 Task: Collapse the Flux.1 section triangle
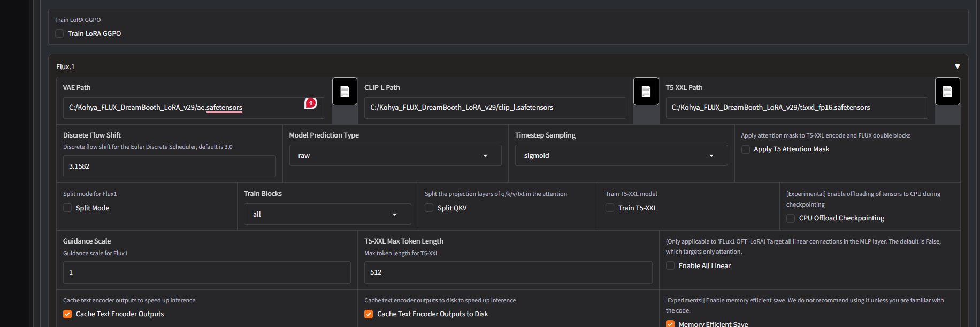(x=957, y=66)
